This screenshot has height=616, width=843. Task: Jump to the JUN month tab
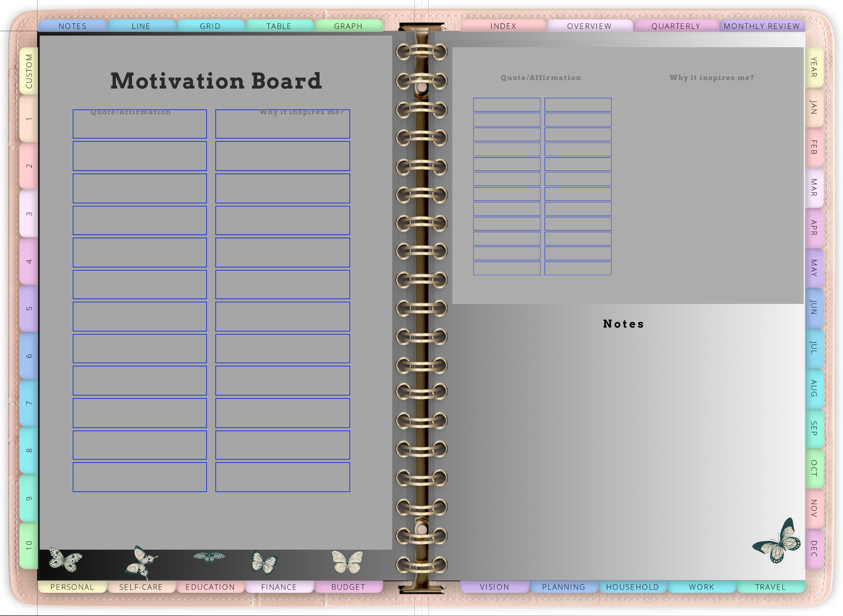814,307
